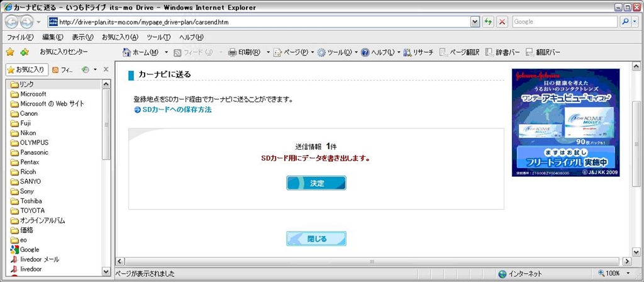Click the 決定 confirm button
Screen dimensions: 644x282
(316, 183)
